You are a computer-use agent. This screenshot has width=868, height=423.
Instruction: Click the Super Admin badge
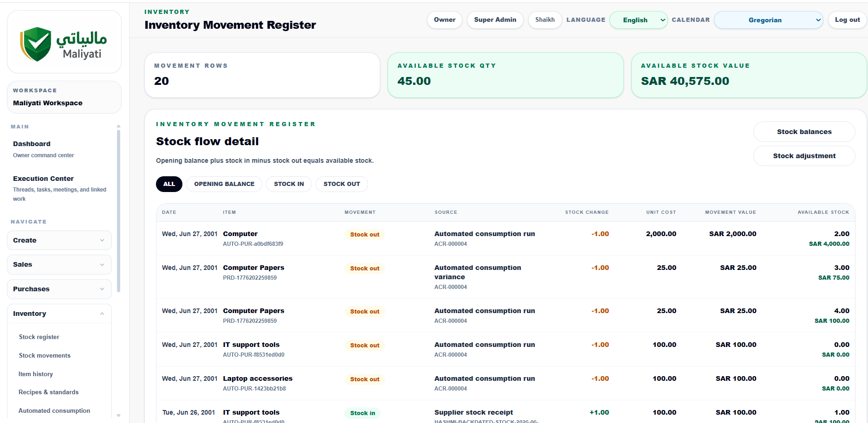495,20
